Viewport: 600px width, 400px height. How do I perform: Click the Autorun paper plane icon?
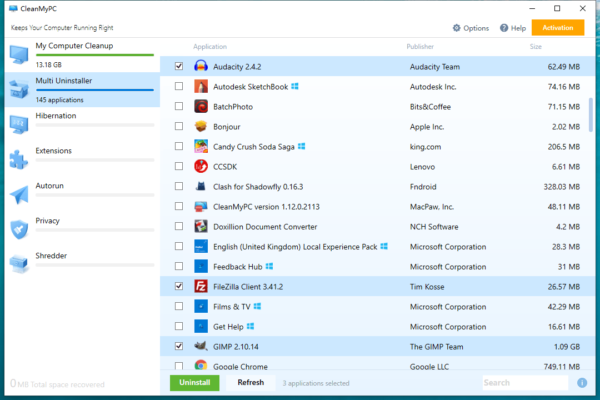[x=19, y=194]
